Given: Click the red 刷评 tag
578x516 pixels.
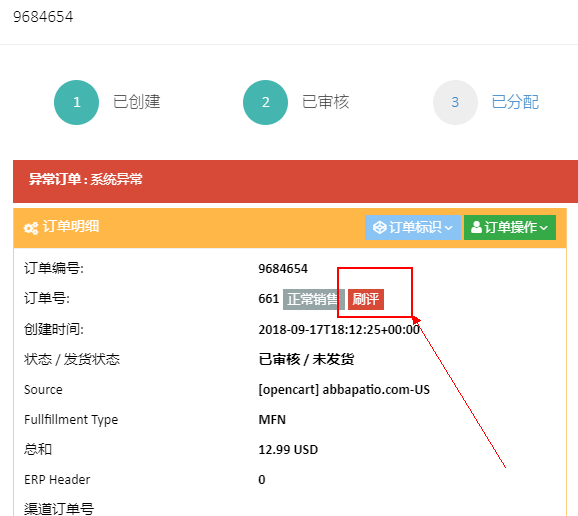Looking at the screenshot, I should click(366, 299).
